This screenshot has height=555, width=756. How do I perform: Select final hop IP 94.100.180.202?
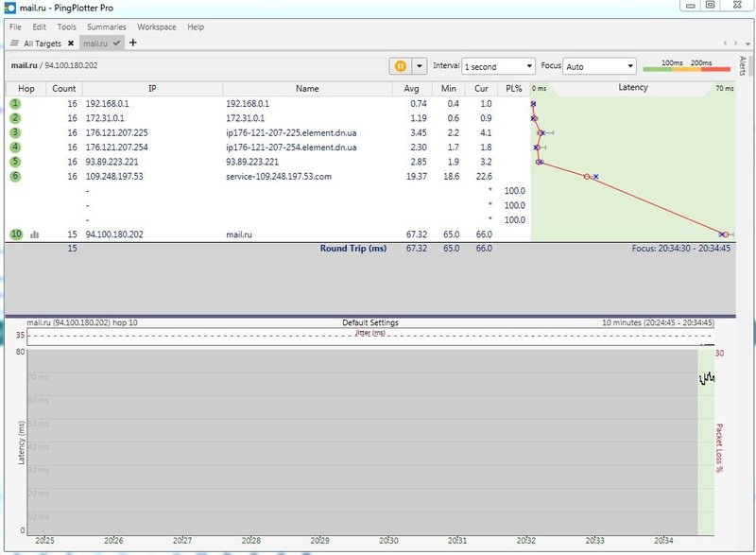pyautogui.click(x=114, y=234)
